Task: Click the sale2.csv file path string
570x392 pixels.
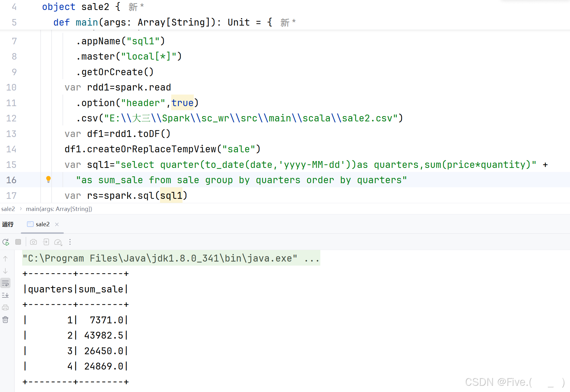Action: pos(251,118)
